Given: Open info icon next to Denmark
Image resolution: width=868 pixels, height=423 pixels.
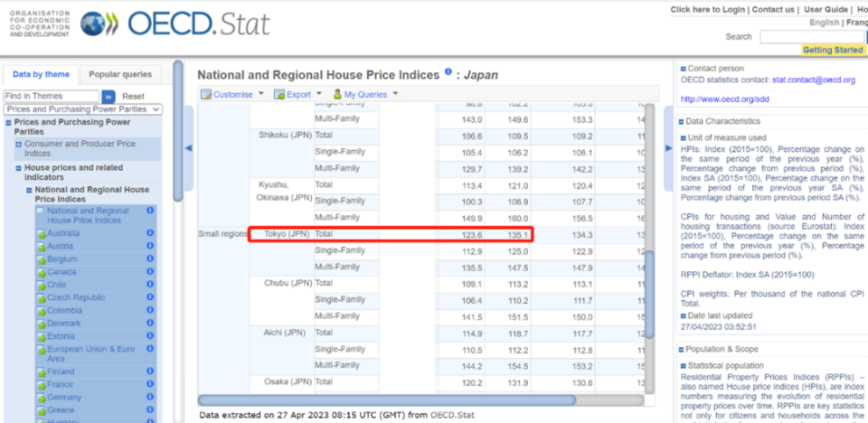Looking at the screenshot, I should point(150,323).
